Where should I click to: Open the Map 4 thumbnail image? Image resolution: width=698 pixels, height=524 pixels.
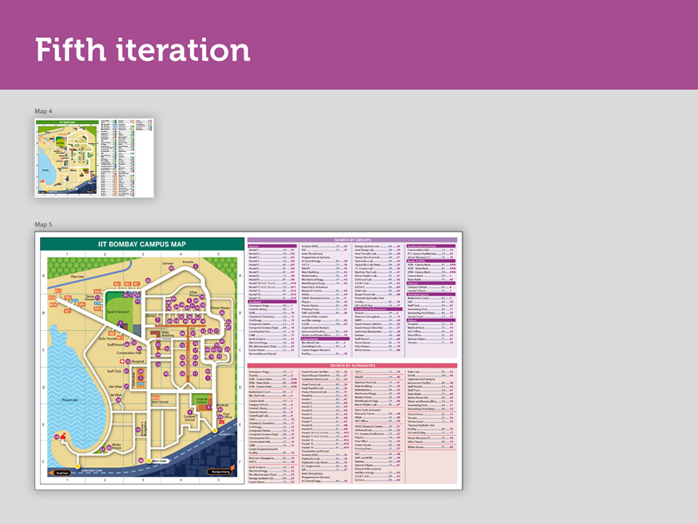94,158
